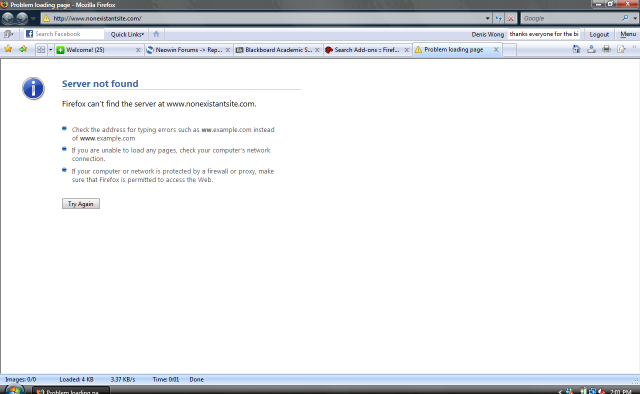The width and height of the screenshot is (640, 394).
Task: Click the green add bookmark star icon
Action: coord(23,49)
